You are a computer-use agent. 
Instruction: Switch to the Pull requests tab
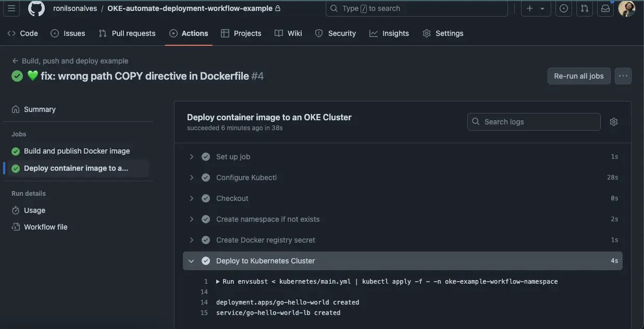pyautogui.click(x=127, y=33)
